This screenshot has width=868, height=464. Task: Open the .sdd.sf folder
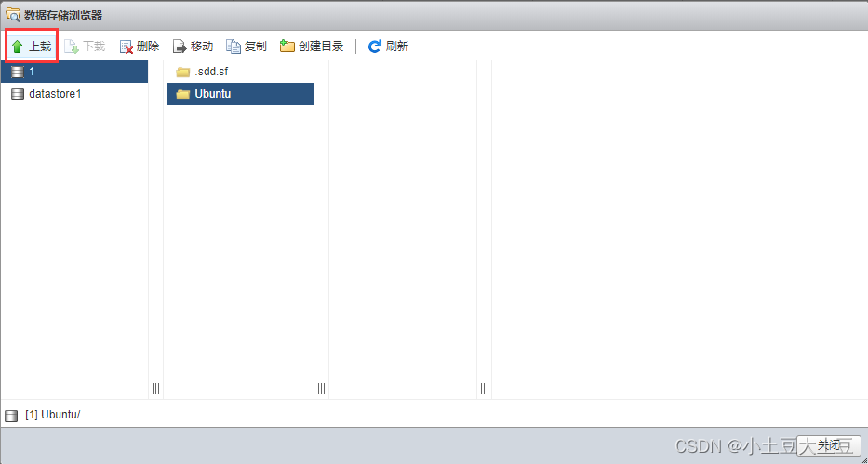pos(240,72)
